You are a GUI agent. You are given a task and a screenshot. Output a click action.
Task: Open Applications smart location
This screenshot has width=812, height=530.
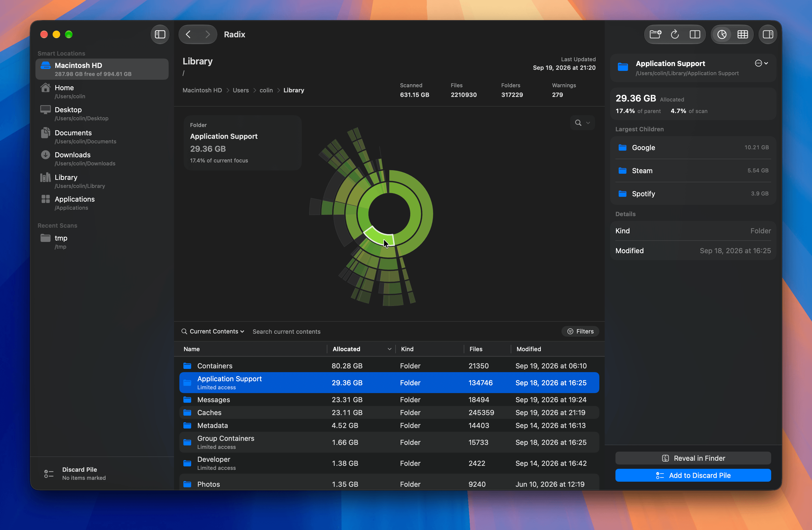pos(102,203)
